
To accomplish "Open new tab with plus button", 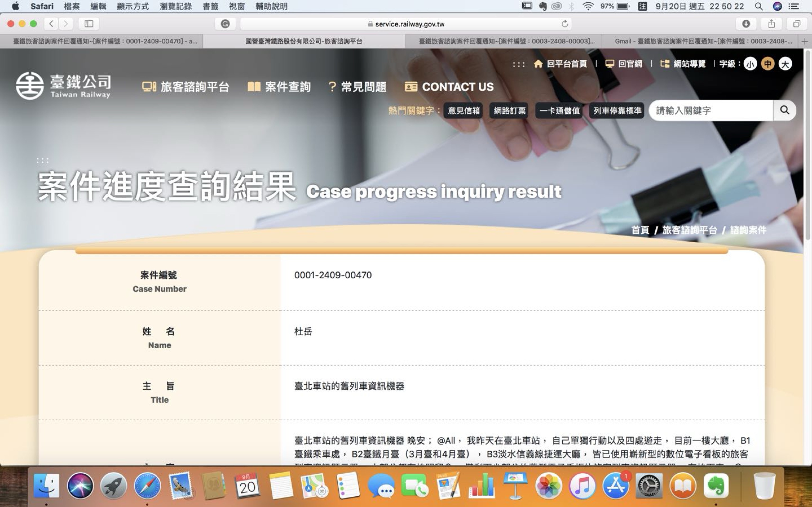I will point(805,41).
